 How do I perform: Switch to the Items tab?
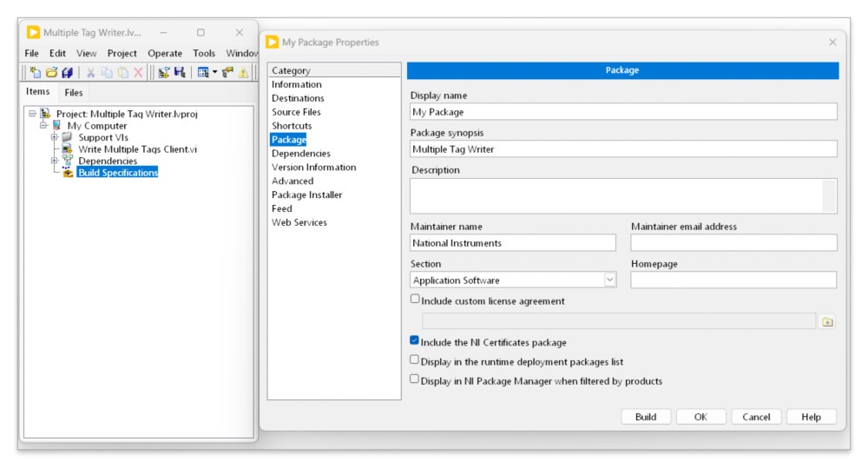[37, 92]
